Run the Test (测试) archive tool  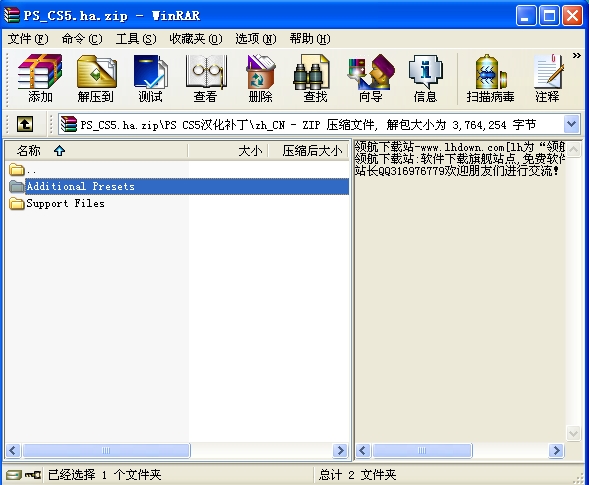click(150, 79)
